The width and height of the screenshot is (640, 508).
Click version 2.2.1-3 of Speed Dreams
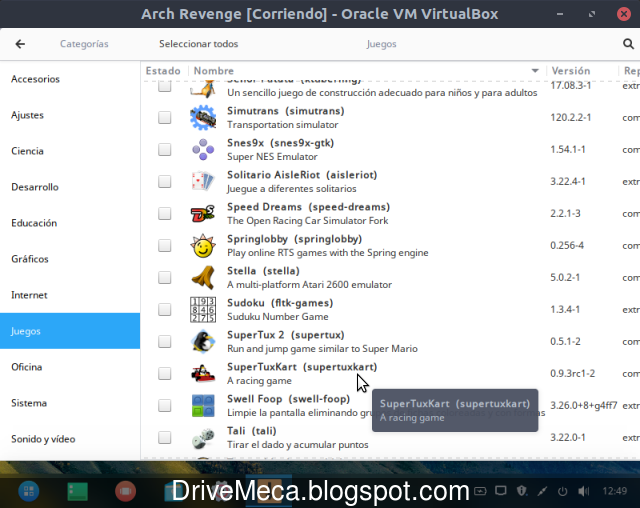[565, 213]
